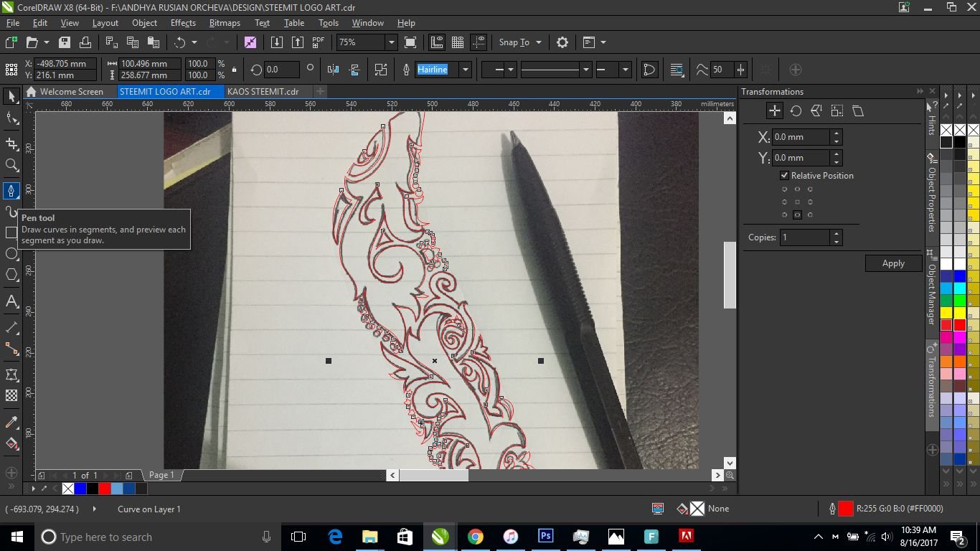Click the rotation angle field
Screen dimensions: 980x551
point(281,70)
